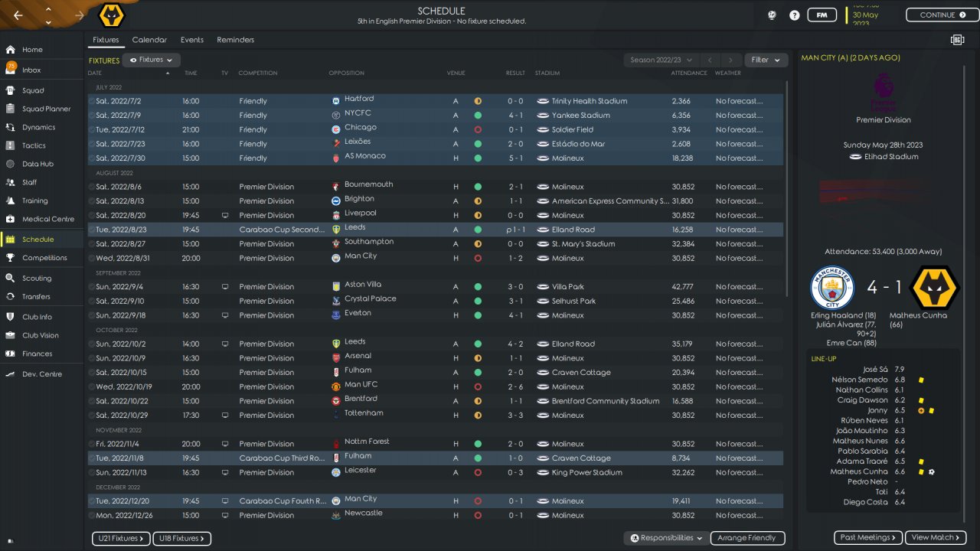Screen dimensions: 980x551
Task: Open the Squad Planner
Action: 46,109
